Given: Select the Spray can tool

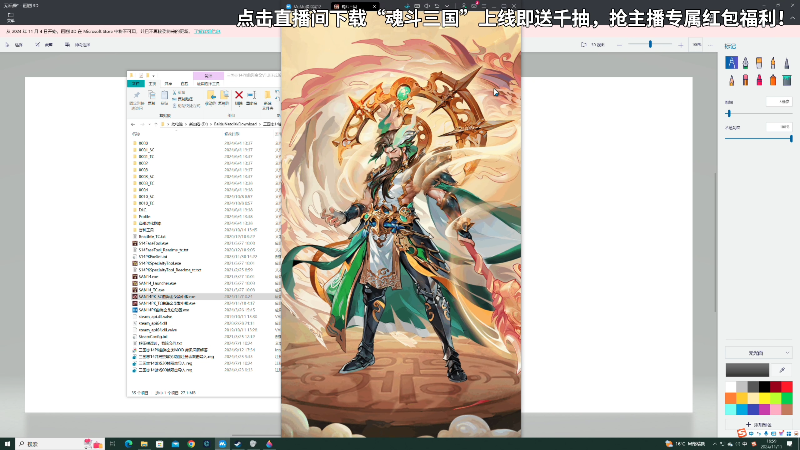Looking at the screenshot, I should [773, 80].
